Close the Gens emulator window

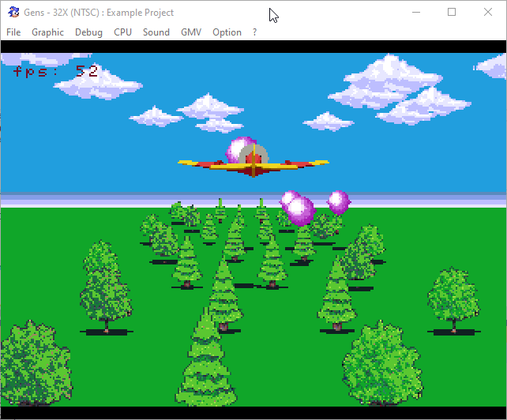(x=487, y=13)
